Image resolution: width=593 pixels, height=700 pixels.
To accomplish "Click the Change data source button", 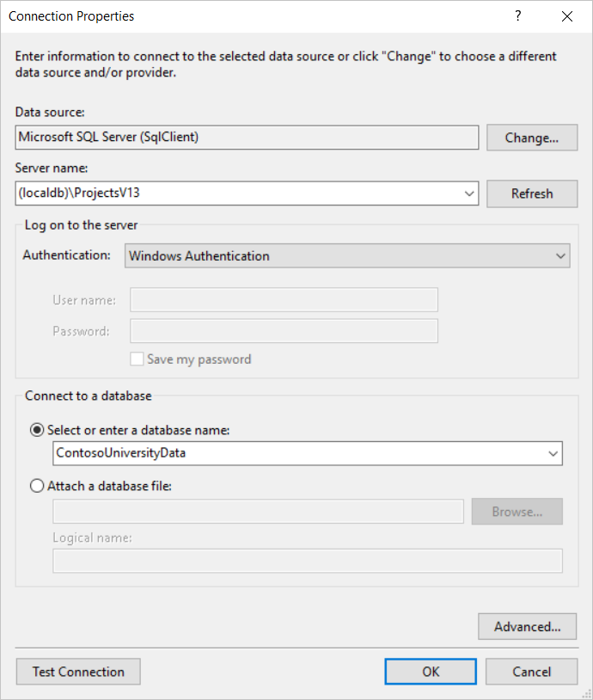I will 532,138.
